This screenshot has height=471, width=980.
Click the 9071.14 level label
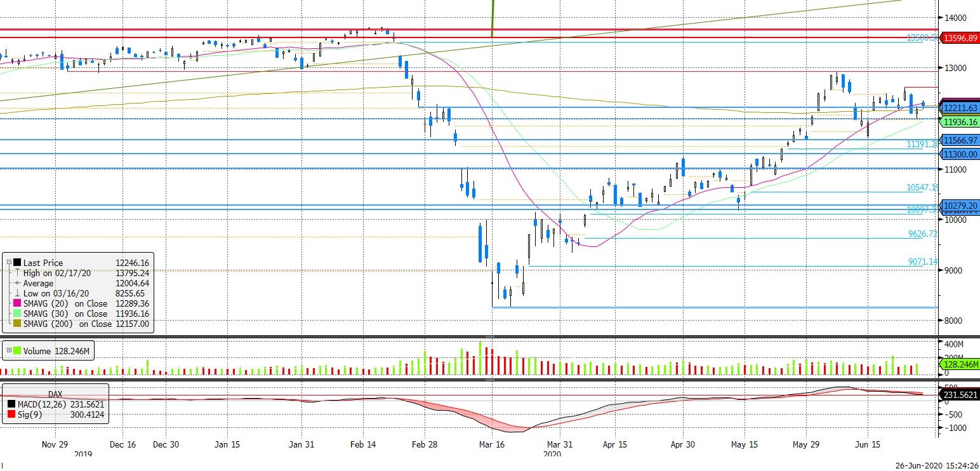(922, 262)
